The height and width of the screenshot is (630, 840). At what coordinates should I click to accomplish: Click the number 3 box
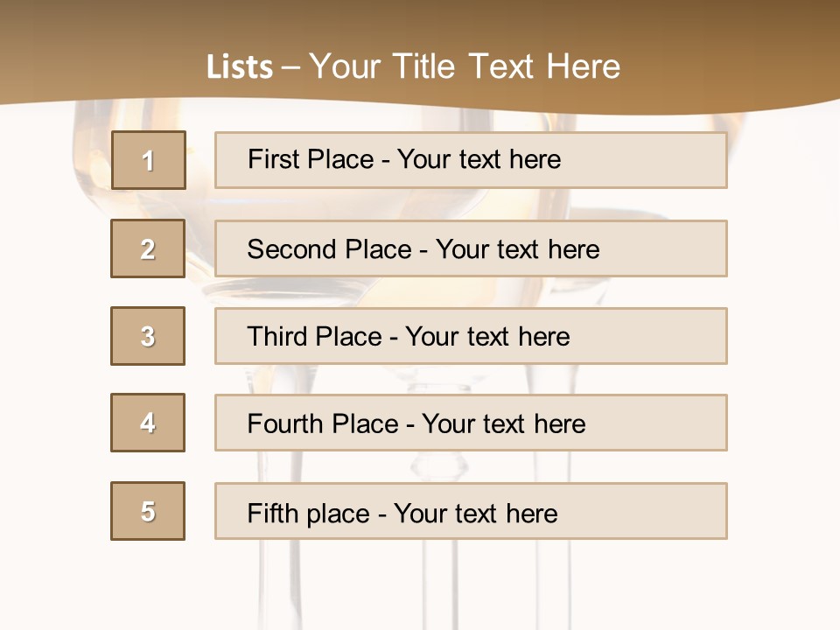[148, 336]
